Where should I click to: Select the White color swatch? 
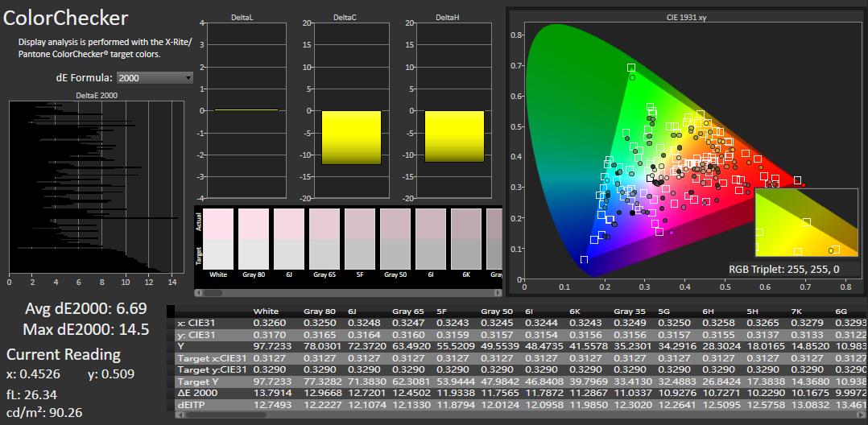[x=218, y=238]
